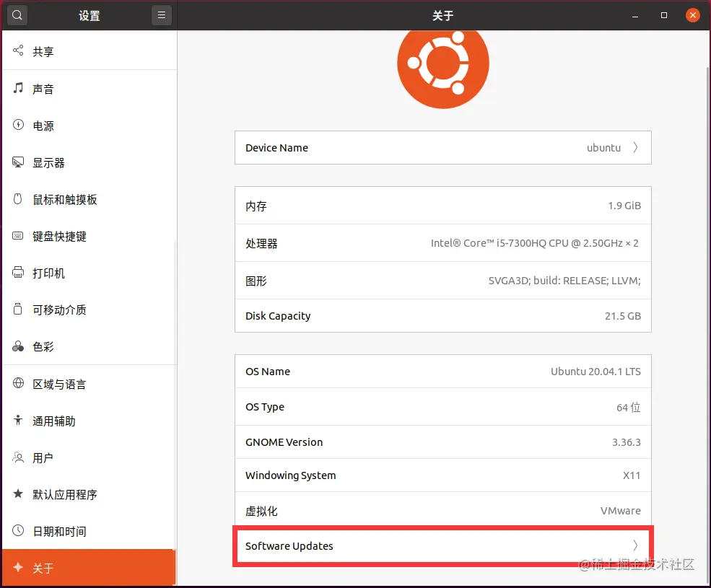This screenshot has height=588, width=711.
Task: Open the hamburger menu in Settings header
Action: 162,15
